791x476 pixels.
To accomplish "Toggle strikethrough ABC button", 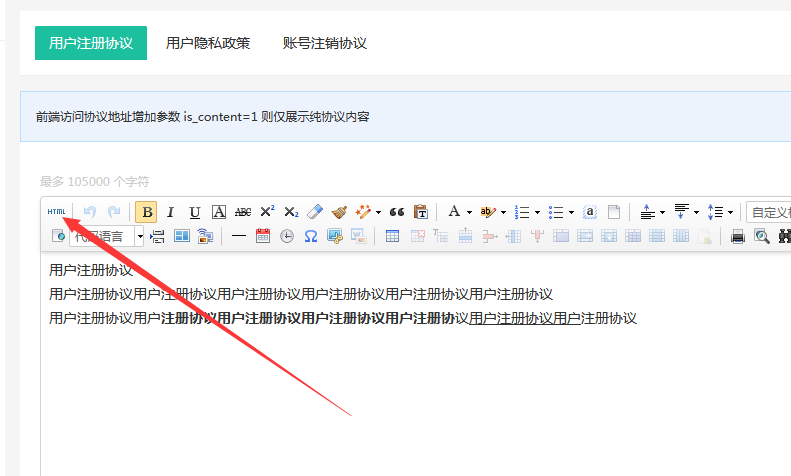I will tap(243, 212).
